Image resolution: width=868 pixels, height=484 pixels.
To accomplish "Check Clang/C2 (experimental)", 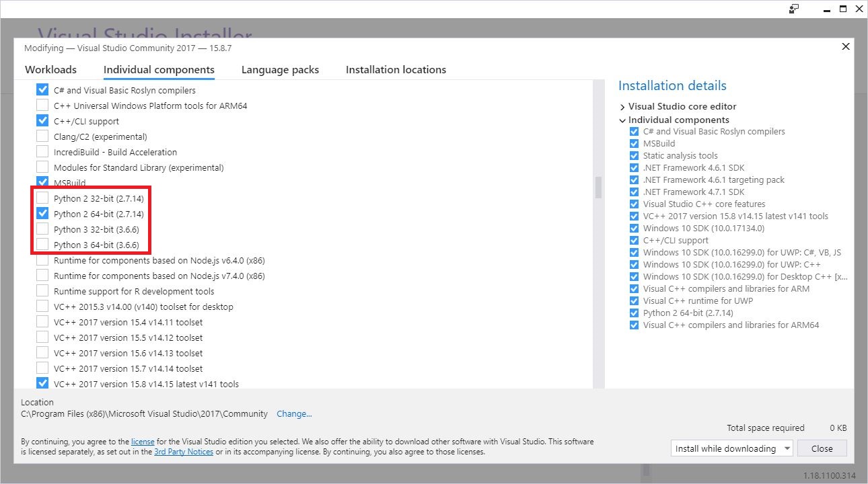I will coord(42,136).
